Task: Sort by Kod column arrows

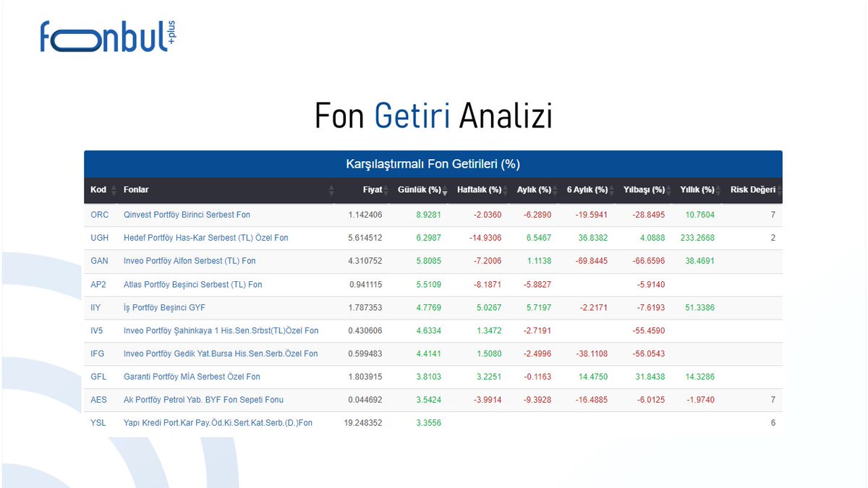Action: (x=114, y=190)
